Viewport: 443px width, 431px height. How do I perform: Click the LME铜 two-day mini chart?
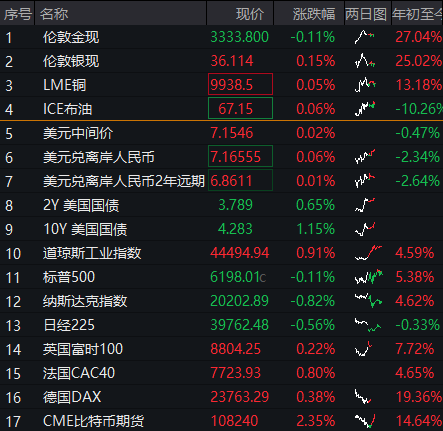pyautogui.click(x=365, y=85)
